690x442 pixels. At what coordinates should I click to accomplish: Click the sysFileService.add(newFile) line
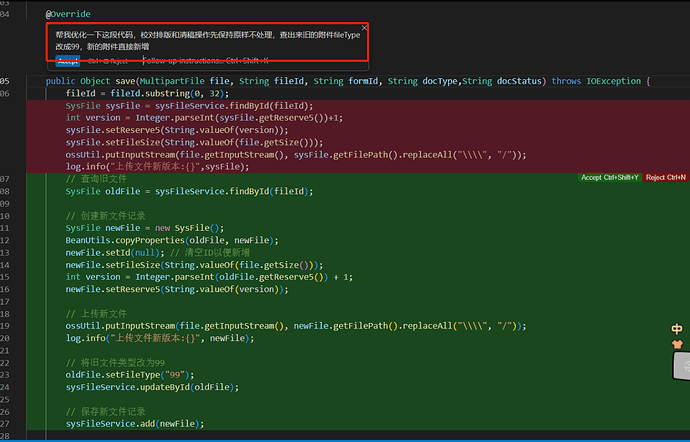(135, 424)
